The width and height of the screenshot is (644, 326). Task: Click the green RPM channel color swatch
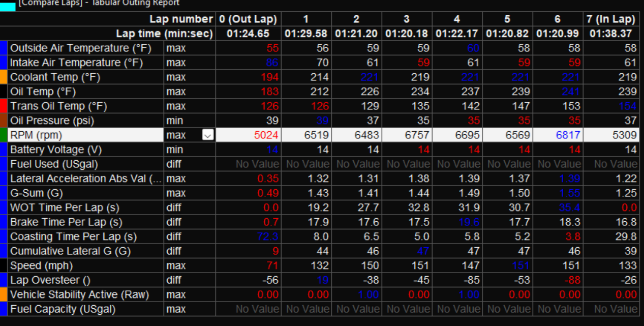click(x=4, y=135)
